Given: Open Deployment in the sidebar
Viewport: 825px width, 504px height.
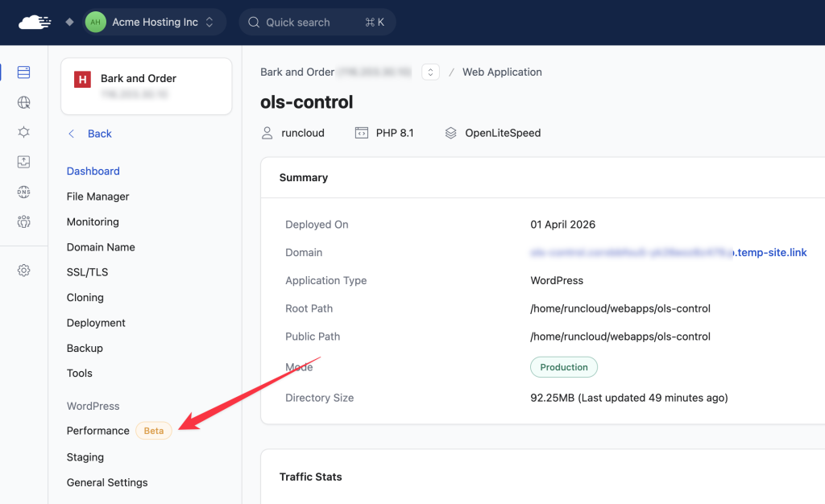Looking at the screenshot, I should [96, 322].
